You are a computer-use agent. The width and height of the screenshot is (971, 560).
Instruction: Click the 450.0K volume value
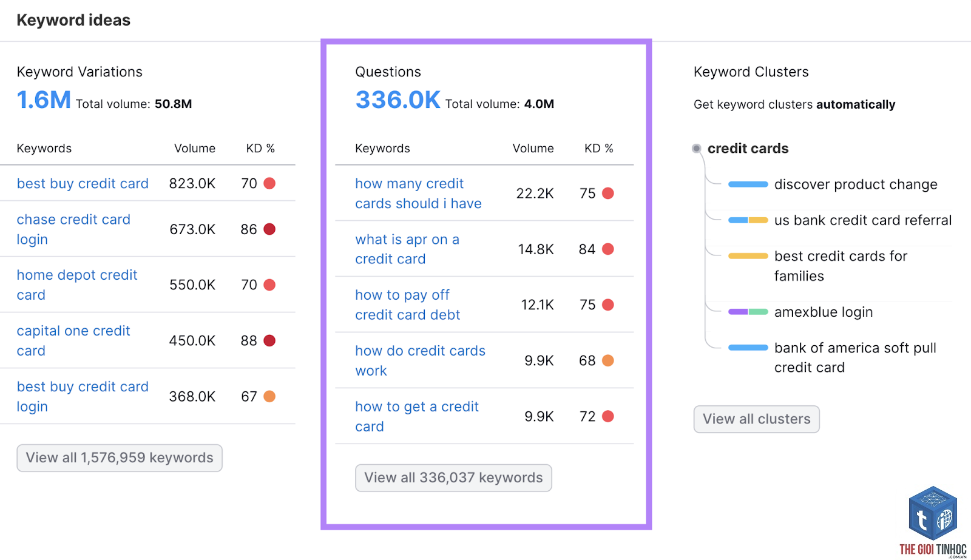192,340
